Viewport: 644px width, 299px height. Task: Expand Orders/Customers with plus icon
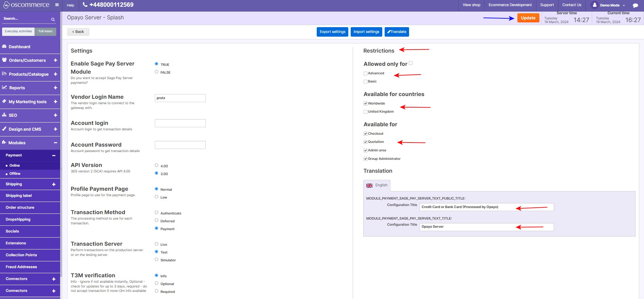pyautogui.click(x=55, y=60)
